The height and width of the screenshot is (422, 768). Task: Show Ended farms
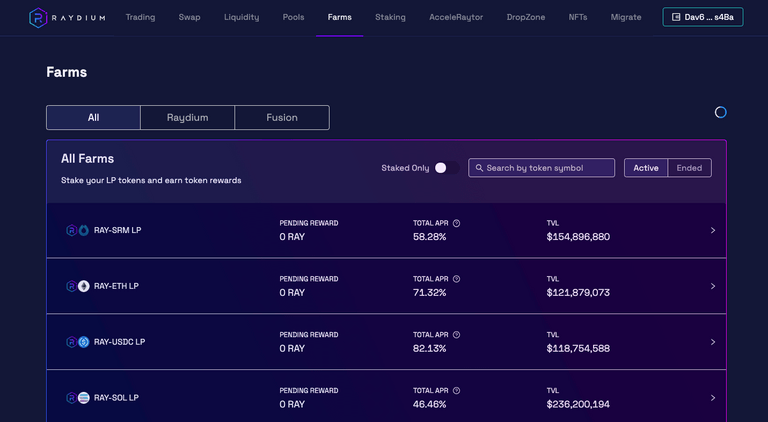tap(689, 168)
